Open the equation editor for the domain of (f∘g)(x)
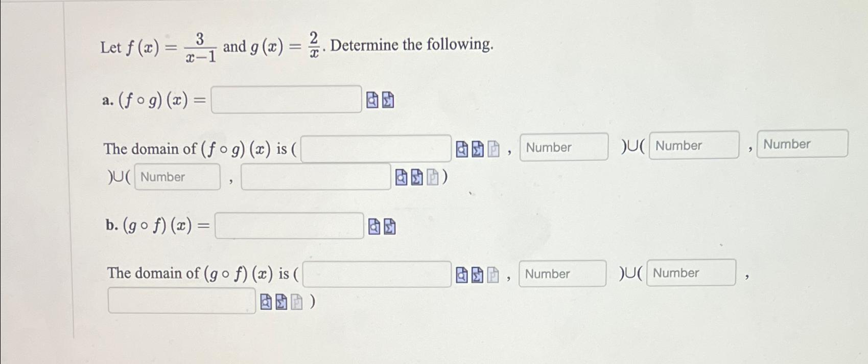The width and height of the screenshot is (868, 364). click(x=477, y=148)
